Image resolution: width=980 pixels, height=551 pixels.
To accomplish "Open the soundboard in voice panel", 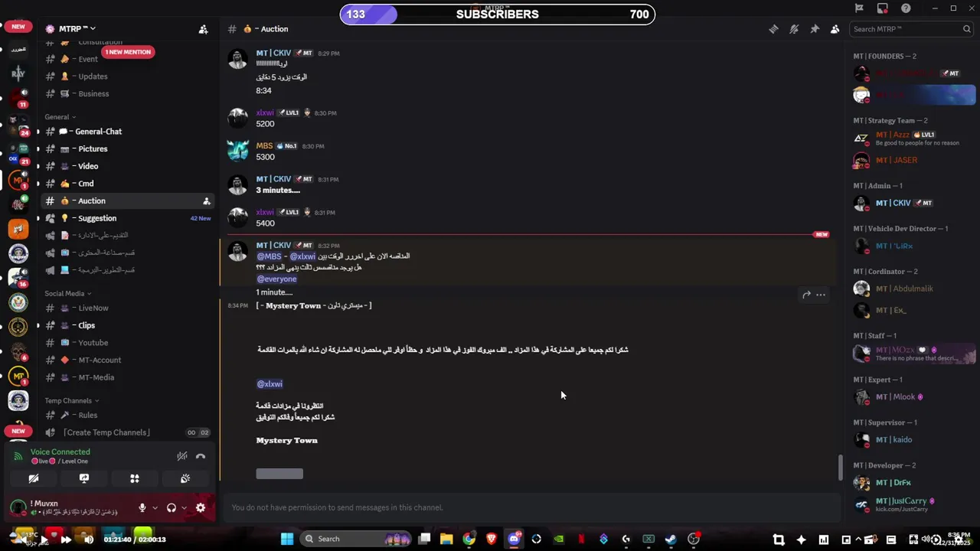I will 185,478.
